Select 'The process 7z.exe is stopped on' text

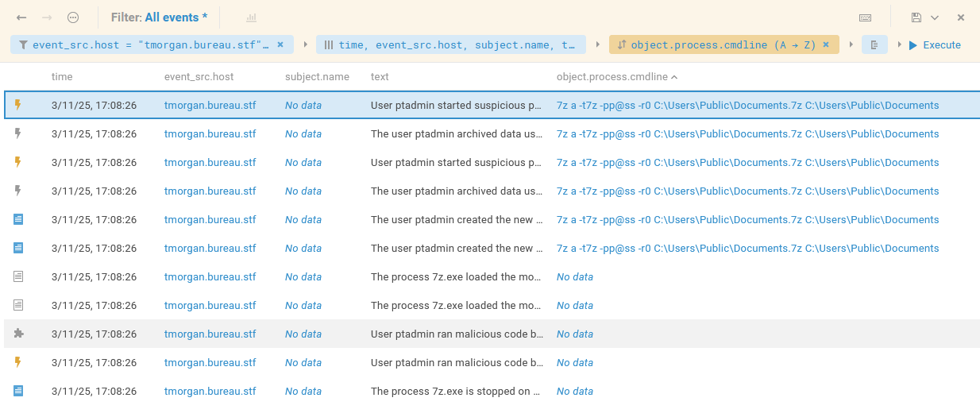(455, 391)
